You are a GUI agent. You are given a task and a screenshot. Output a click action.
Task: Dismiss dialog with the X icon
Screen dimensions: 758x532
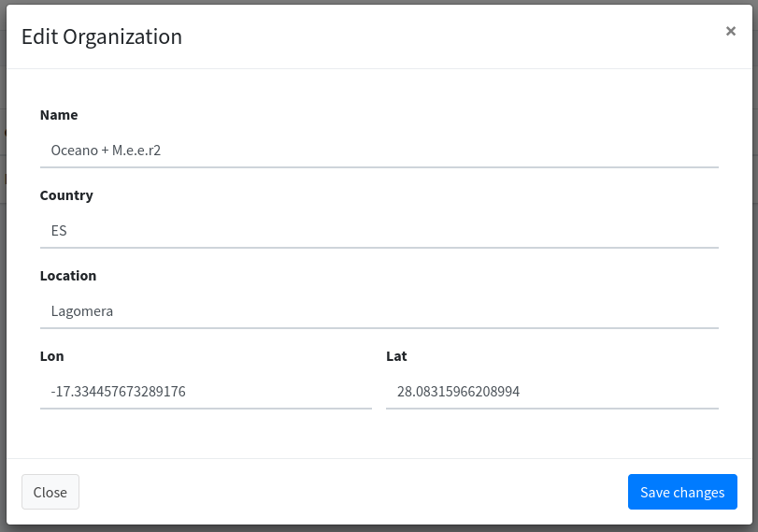coord(731,31)
